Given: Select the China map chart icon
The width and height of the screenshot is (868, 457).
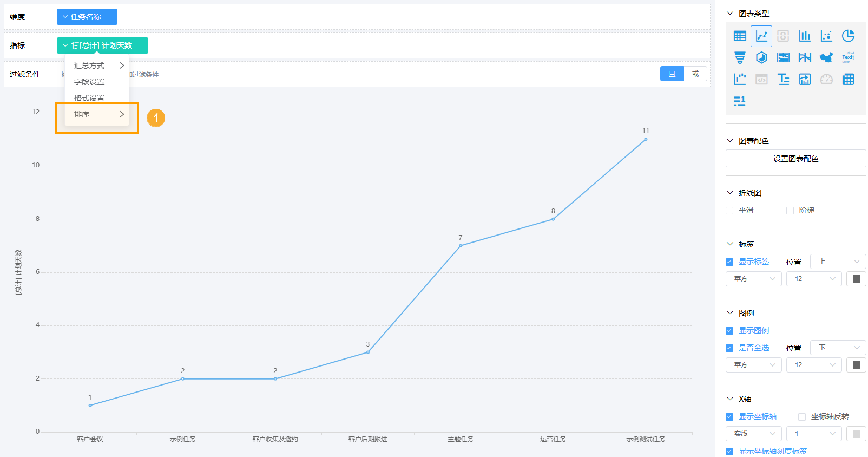Looking at the screenshot, I should click(826, 58).
